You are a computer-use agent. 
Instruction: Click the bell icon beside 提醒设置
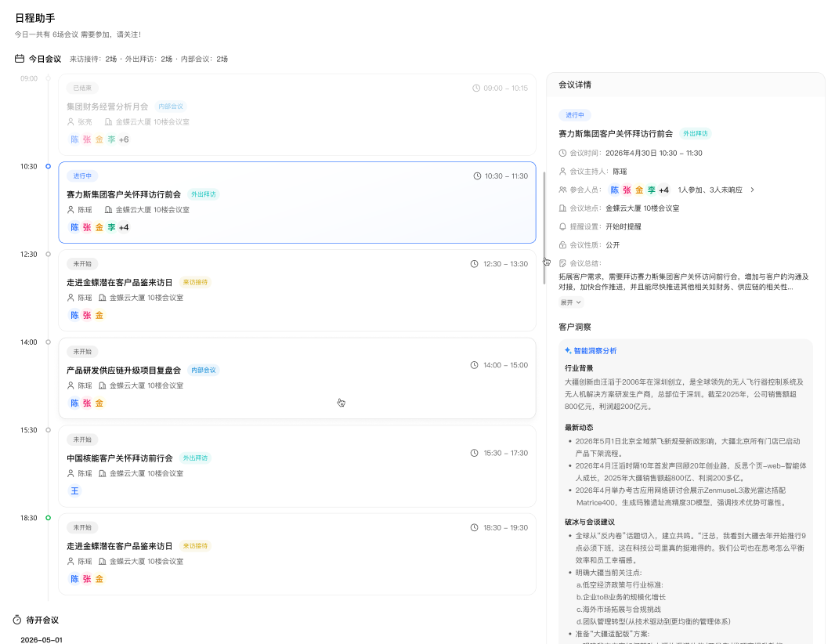click(x=562, y=226)
